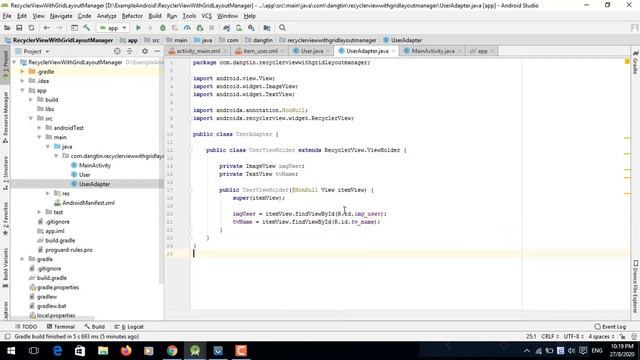The width and height of the screenshot is (640, 360).
Task: Expand the .gradle folder
Action: [22, 71]
